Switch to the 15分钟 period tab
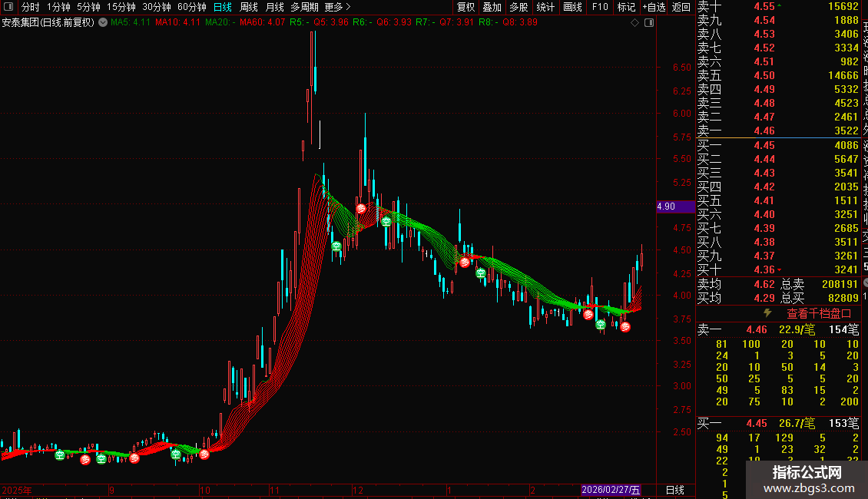 point(121,7)
